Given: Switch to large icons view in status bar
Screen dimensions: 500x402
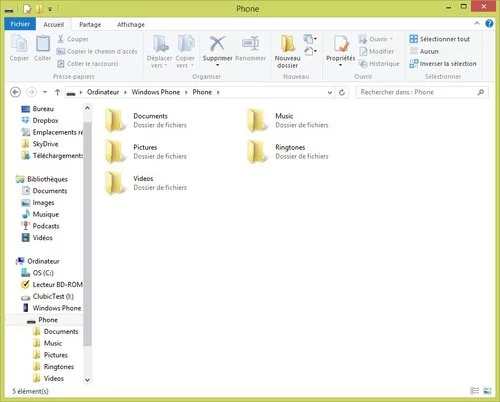Looking at the screenshot, I should coord(487,391).
